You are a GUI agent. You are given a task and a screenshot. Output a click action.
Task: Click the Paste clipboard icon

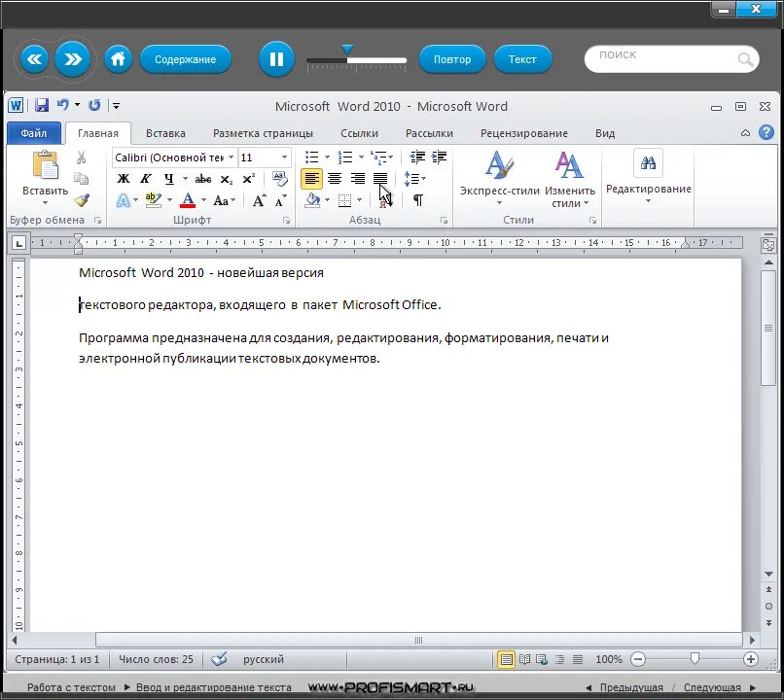pos(45,166)
